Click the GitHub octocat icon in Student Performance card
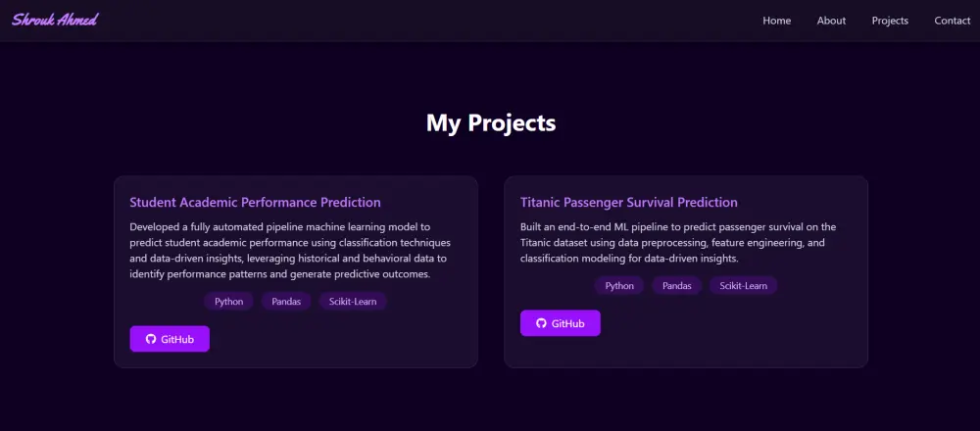The height and width of the screenshot is (431, 980). pyautogui.click(x=151, y=339)
